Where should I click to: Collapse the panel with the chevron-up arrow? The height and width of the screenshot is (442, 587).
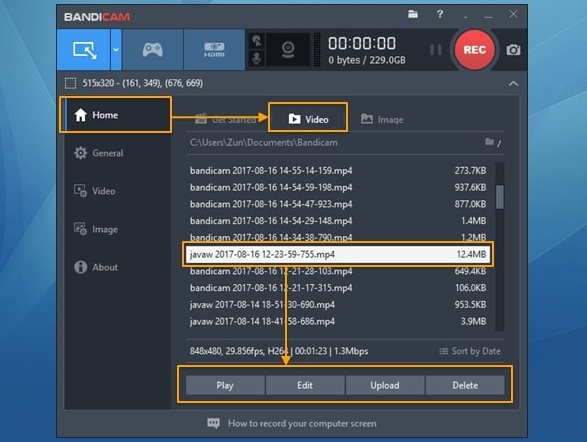coord(513,83)
